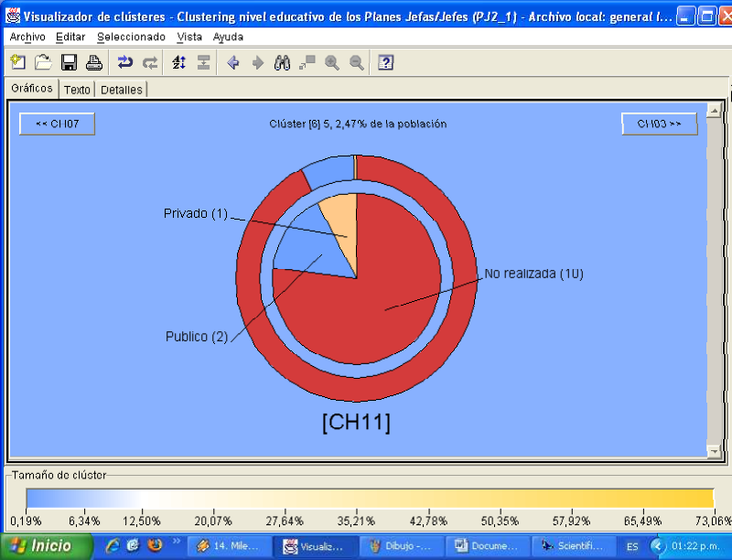732x560 pixels.
Task: Click the Windows Inicio start button
Action: tap(46, 546)
